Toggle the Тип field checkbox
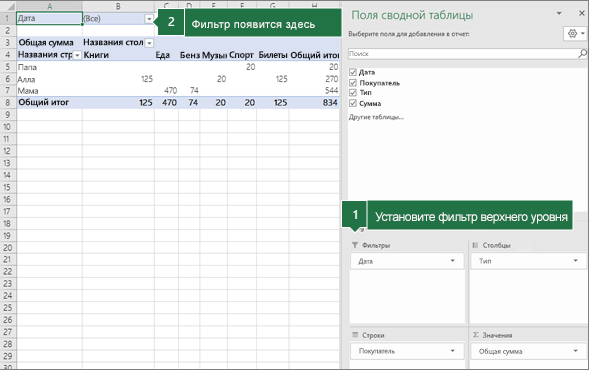Image resolution: width=589 pixels, height=370 pixels. click(x=353, y=92)
